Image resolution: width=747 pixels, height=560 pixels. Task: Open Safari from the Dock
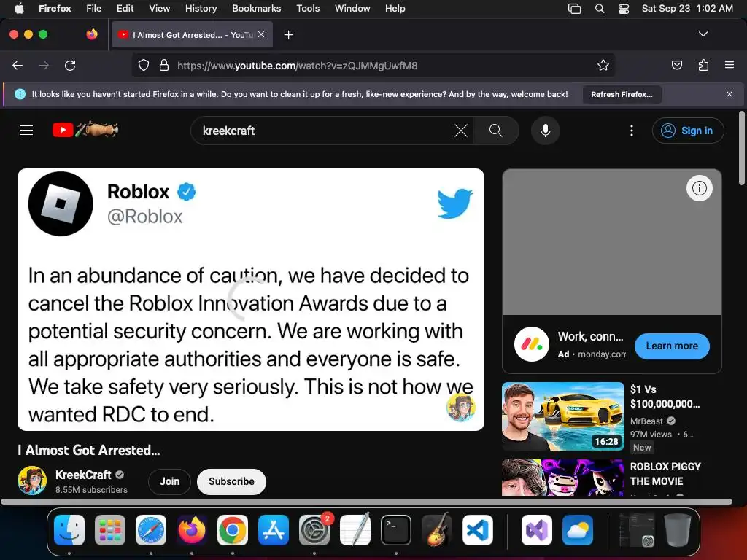pos(151,530)
